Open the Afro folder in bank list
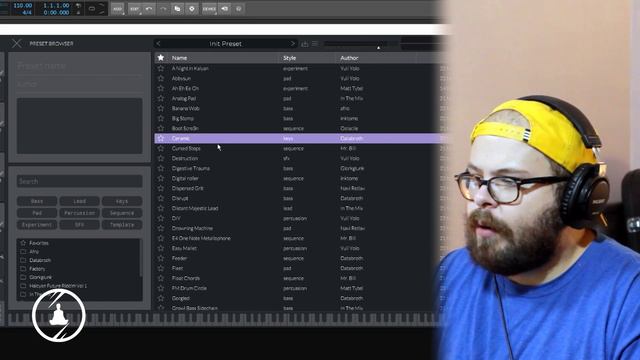640x360 pixels. [x=34, y=252]
